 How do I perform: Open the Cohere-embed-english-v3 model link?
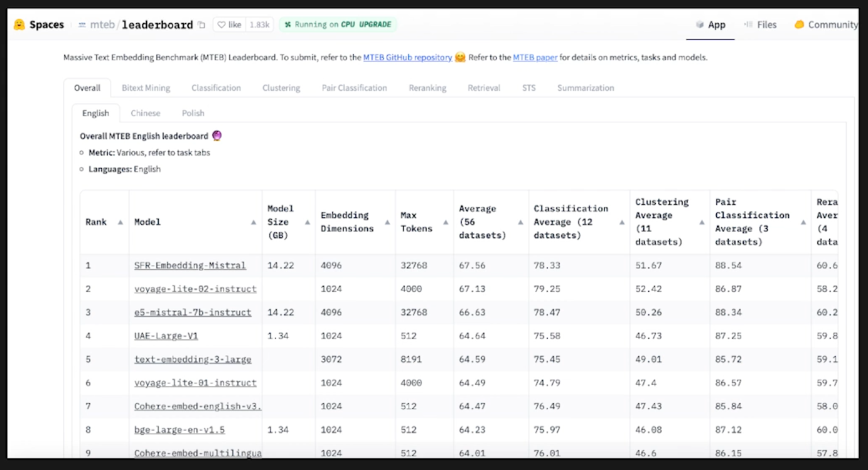[198, 407]
